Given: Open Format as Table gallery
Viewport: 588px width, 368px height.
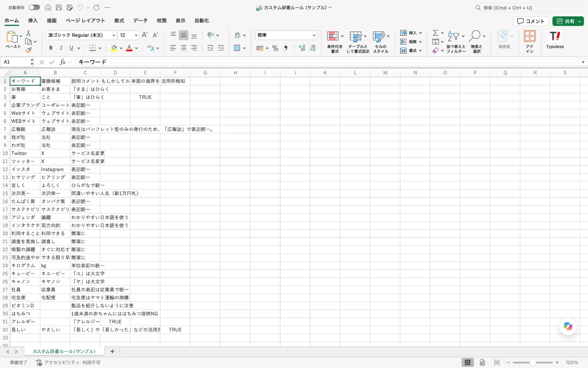Looking at the screenshot, I should [358, 42].
